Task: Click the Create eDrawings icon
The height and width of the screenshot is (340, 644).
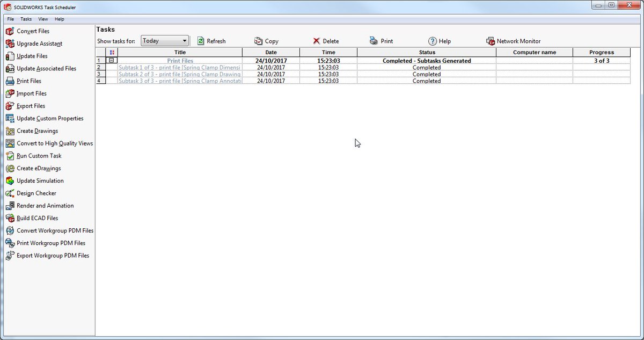Action: [10, 168]
